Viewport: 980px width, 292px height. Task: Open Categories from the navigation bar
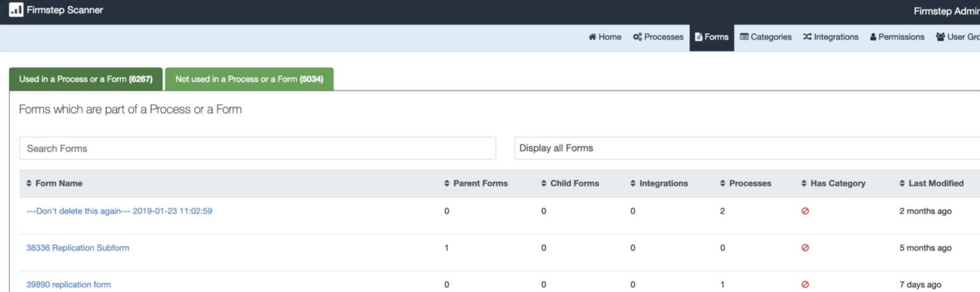(x=766, y=37)
